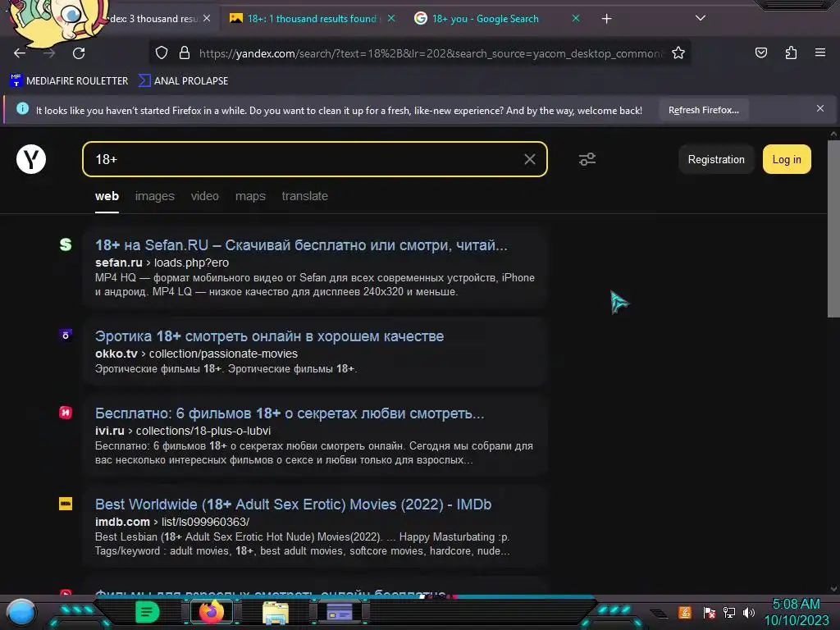Open the ivi.ru result title link

click(290, 413)
